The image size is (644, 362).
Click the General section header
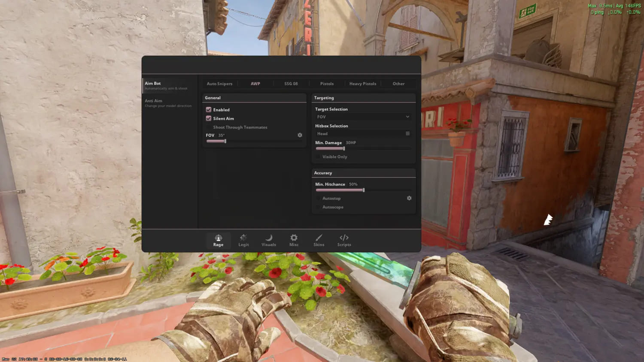[254, 98]
